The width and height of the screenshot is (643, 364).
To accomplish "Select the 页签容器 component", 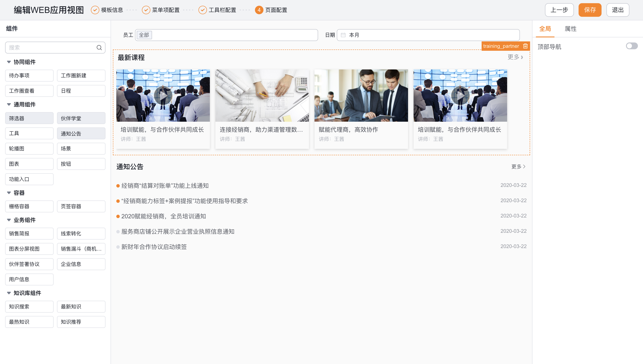I will (81, 206).
